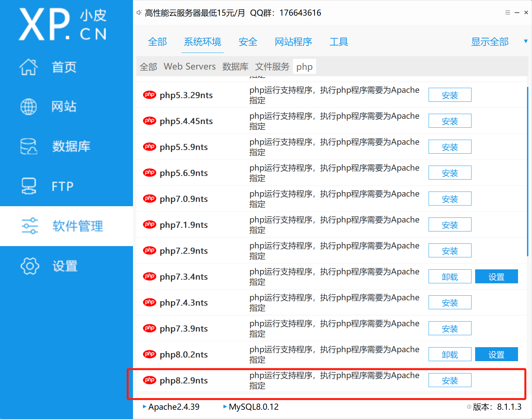Open the 显示全部 filter selector

coord(490,42)
